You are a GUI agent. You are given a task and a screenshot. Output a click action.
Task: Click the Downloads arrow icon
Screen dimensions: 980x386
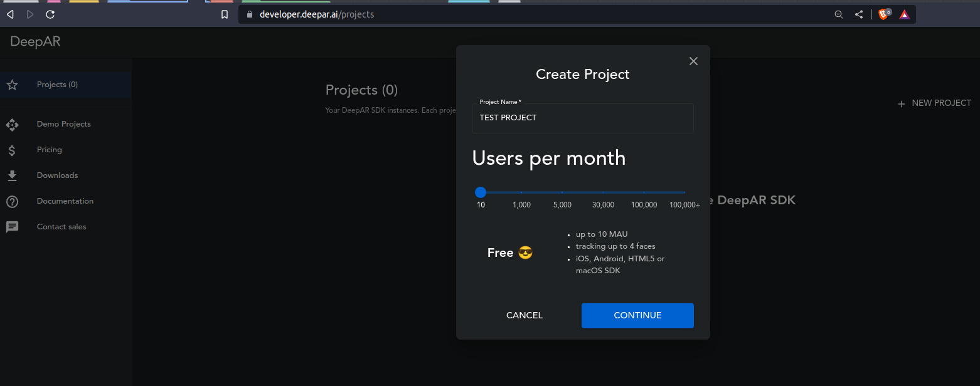[x=12, y=176]
